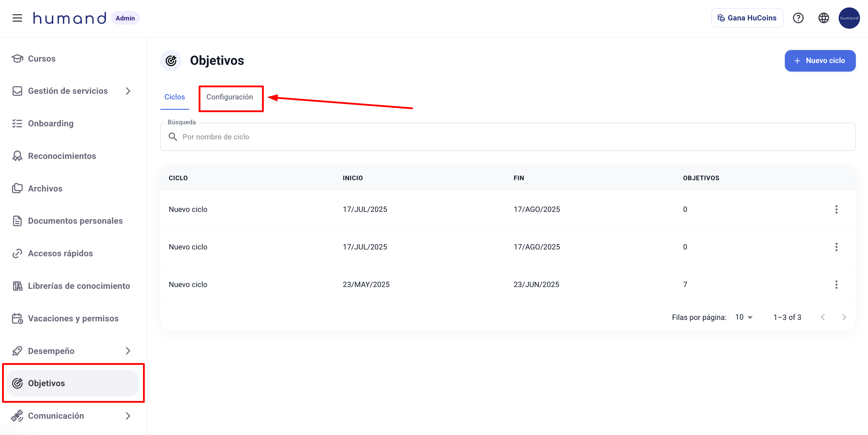Viewport: 868px width, 435px height.
Task: Click the help question mark icon
Action: (798, 18)
